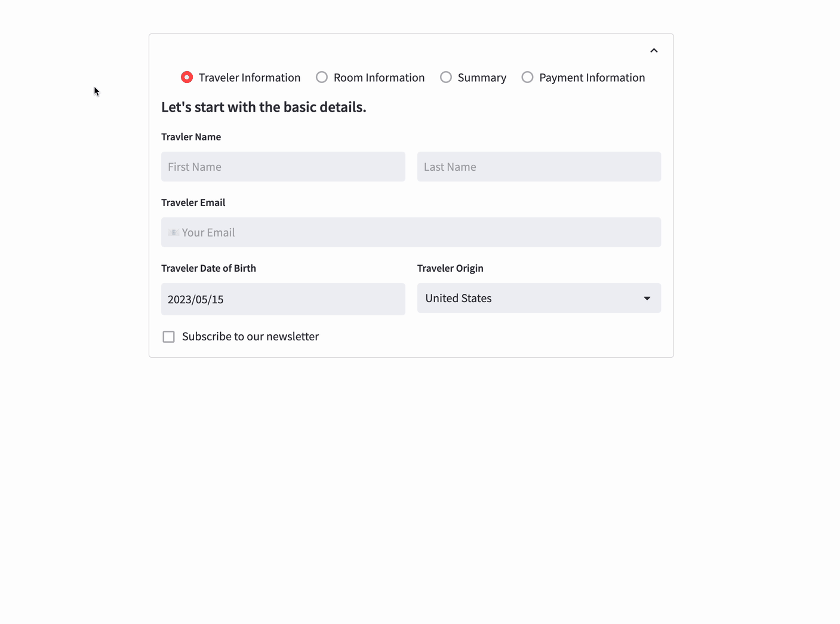
Task: Select the Payment Information step
Action: coord(527,77)
